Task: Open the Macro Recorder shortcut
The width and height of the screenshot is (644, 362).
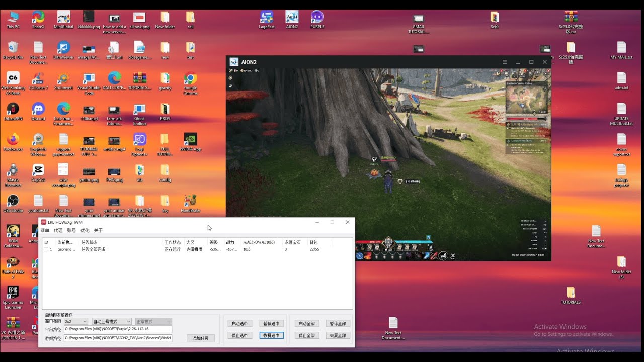Action: (x=13, y=175)
